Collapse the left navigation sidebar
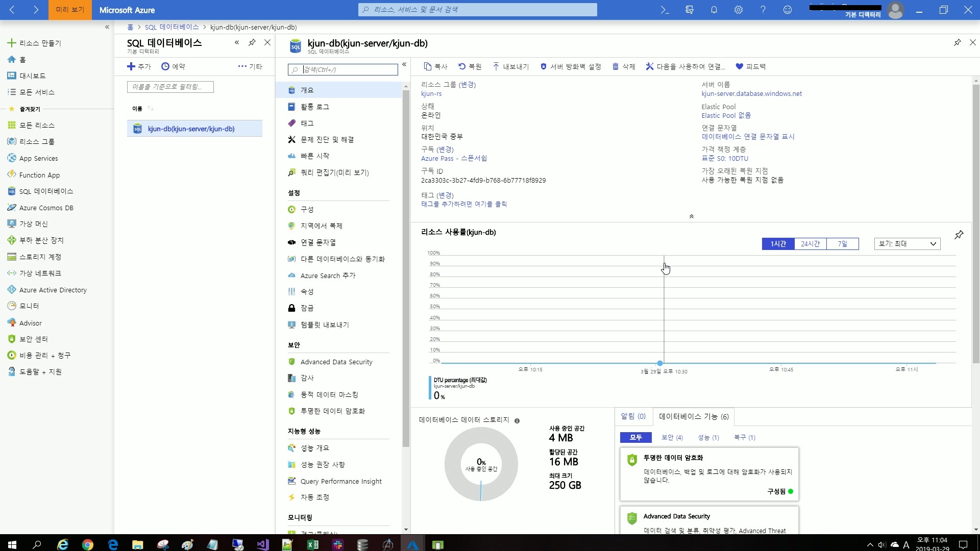Image resolution: width=980 pixels, height=551 pixels. pyautogui.click(x=107, y=27)
